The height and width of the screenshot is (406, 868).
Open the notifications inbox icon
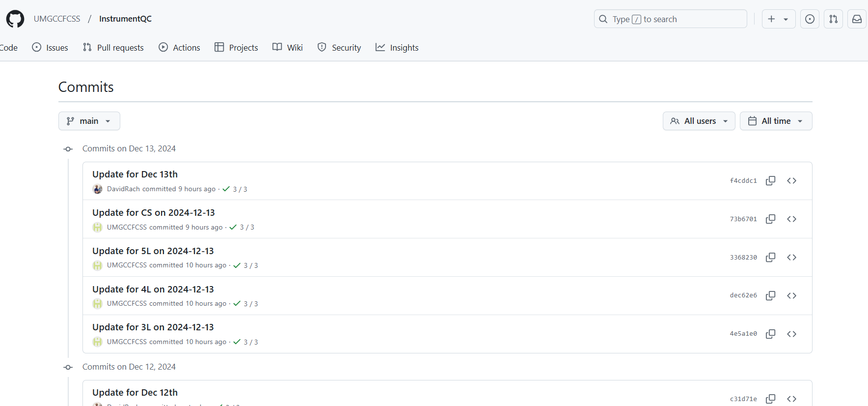(857, 19)
